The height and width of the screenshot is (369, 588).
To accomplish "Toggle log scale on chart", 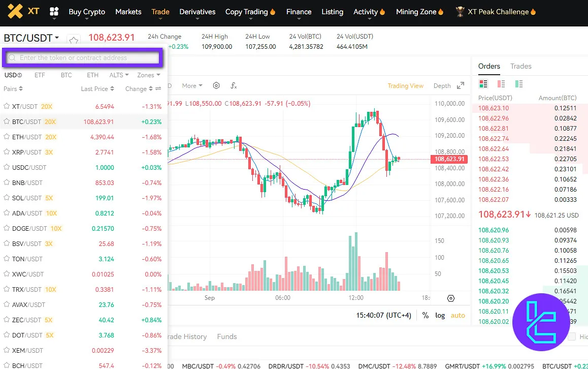I will [440, 315].
